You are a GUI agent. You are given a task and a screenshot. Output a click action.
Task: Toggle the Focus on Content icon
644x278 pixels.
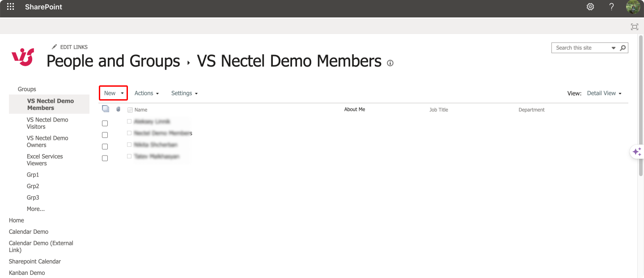click(x=634, y=27)
